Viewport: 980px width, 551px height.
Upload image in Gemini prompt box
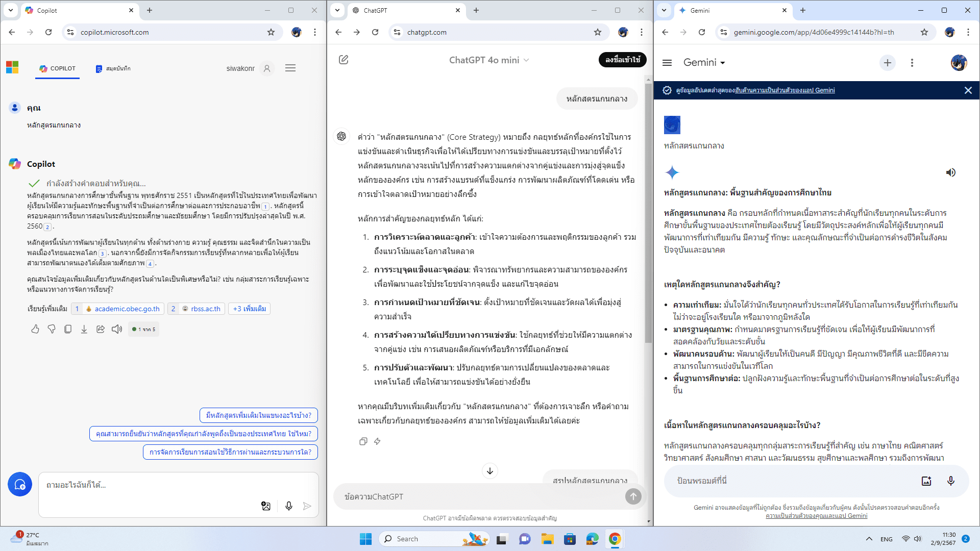point(926,481)
